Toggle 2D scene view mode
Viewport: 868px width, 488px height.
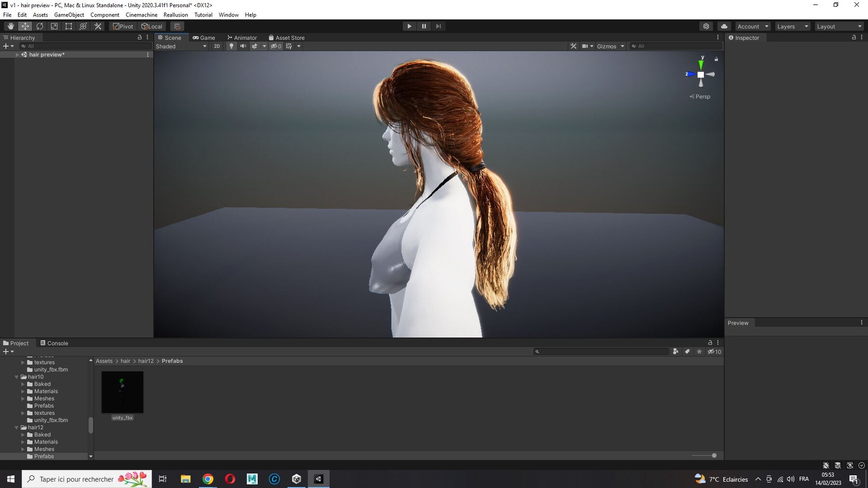coord(217,46)
